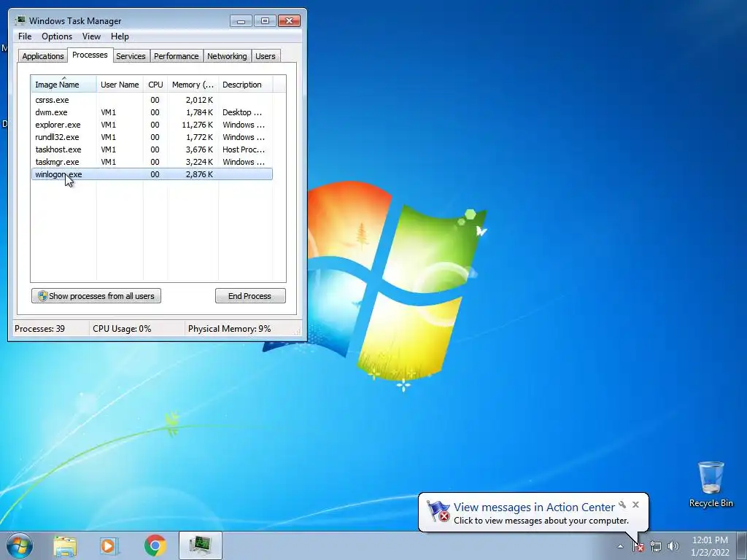Click Show processes from all users
The height and width of the screenshot is (560, 747).
click(96, 296)
